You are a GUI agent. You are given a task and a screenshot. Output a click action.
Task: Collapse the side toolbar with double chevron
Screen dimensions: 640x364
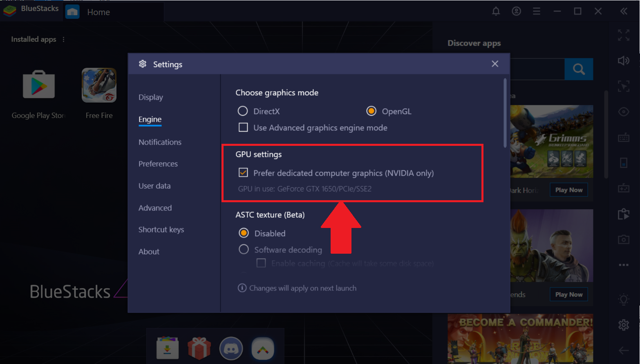pos(624,11)
